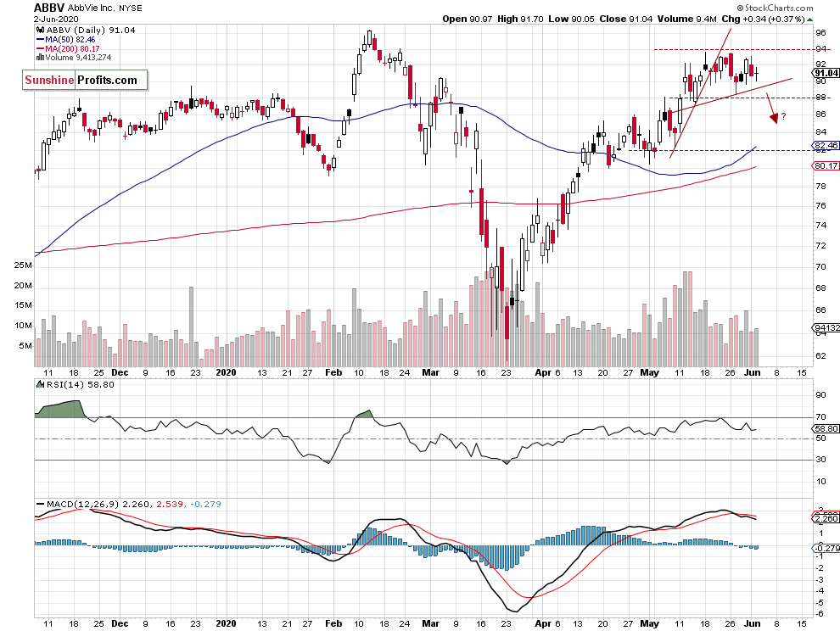
Task: Click the 30 oversold label in the RSI panel
Action: click(x=820, y=460)
